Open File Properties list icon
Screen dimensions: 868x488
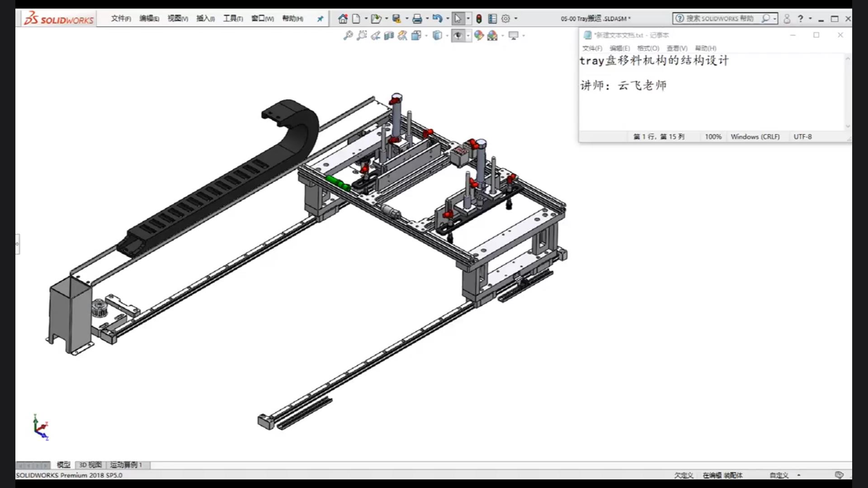(x=492, y=19)
